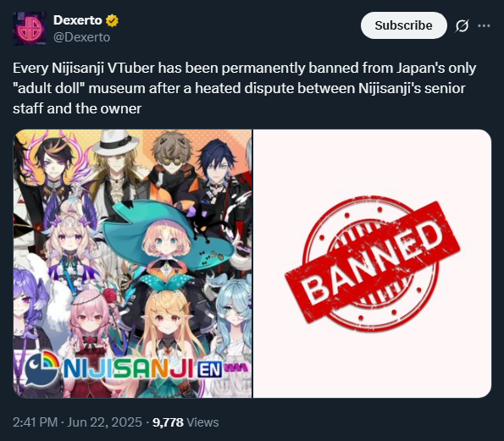
Task: Click the 2:41 PM timestamp link
Action: (x=36, y=422)
